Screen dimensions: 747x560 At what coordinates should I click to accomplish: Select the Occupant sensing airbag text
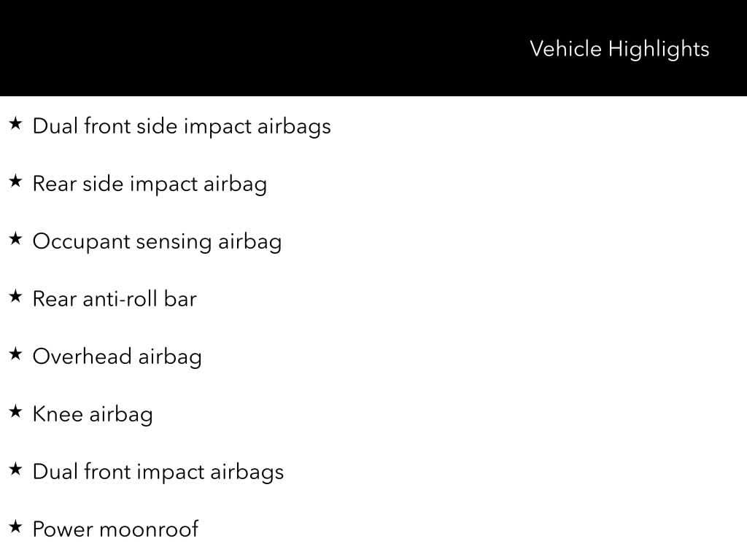(x=157, y=241)
